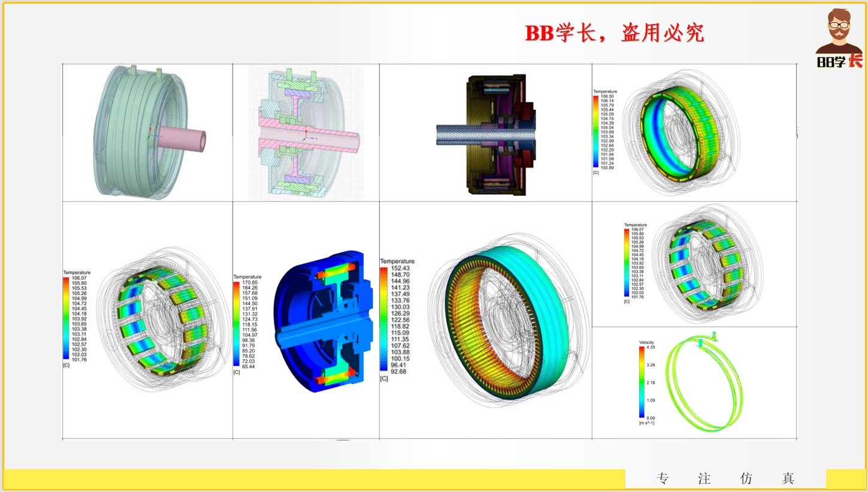The image size is (868, 492).
Task: Select the 152.43 maximum temperature value
Action: pos(399,268)
